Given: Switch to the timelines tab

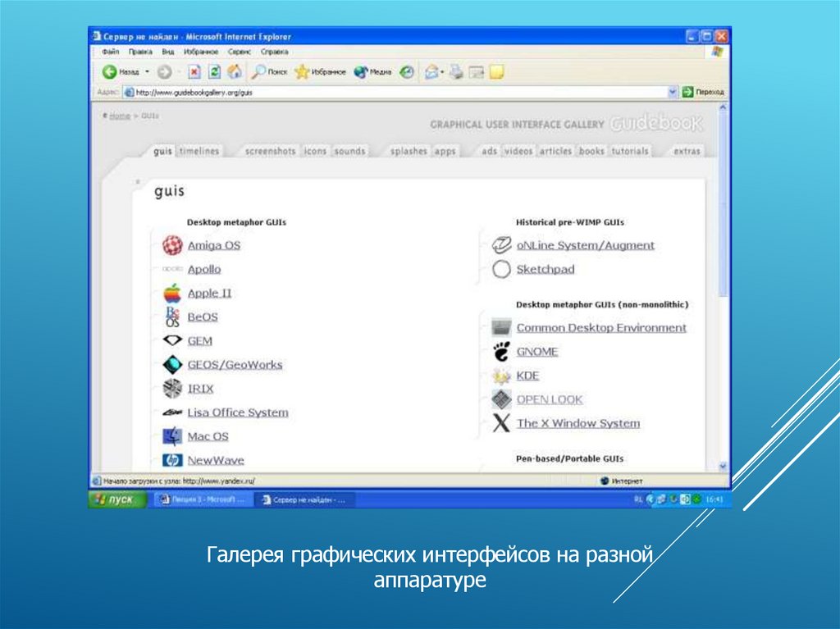Looking at the screenshot, I should point(199,151).
